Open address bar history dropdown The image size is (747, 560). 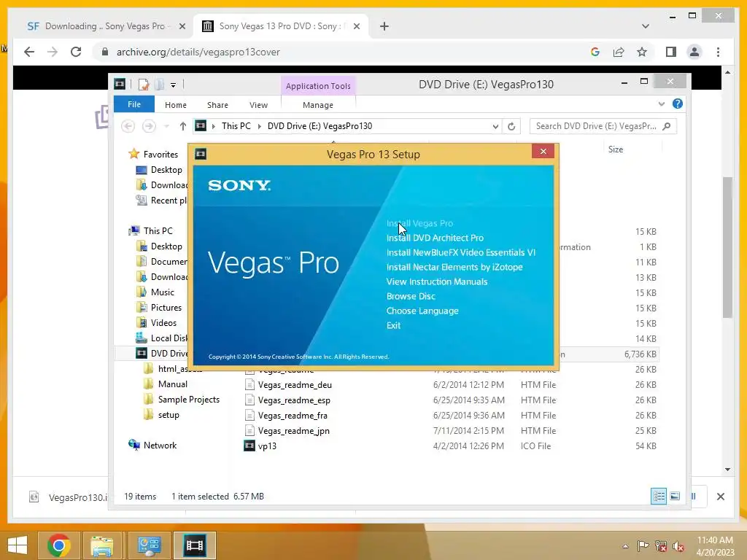(x=495, y=126)
